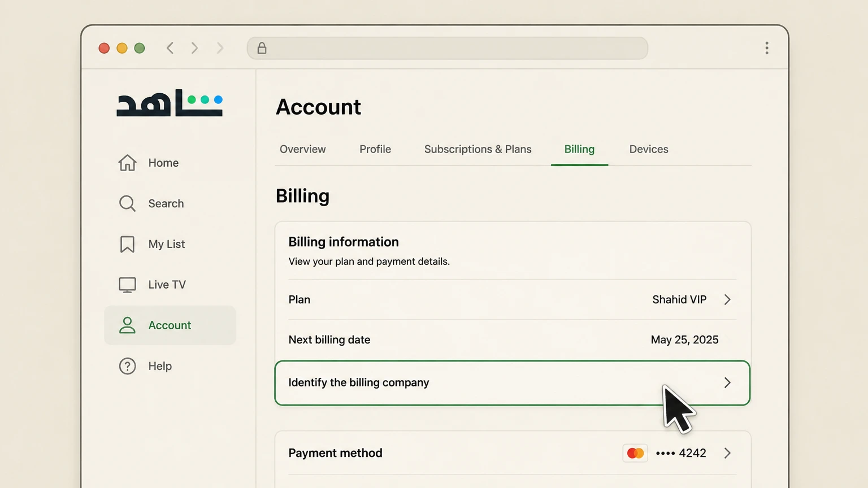The height and width of the screenshot is (488, 868).
Task: Expand the Plan row chevron
Action: [x=727, y=299]
